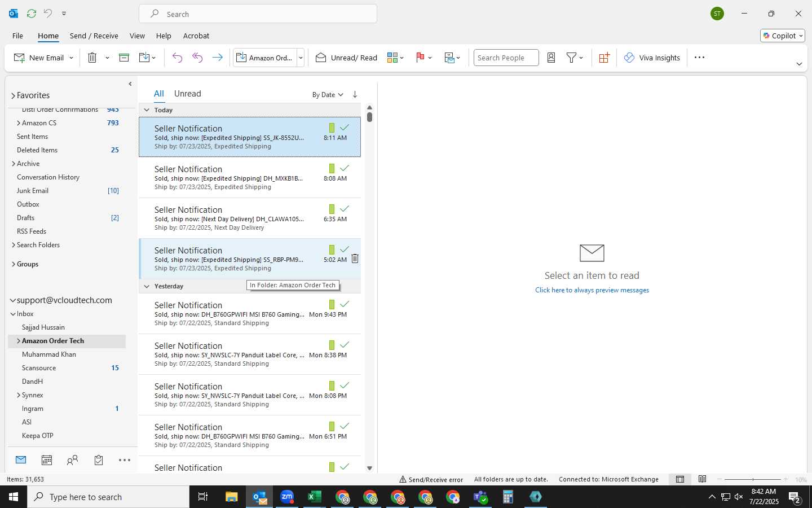Open the People view icon

tap(72, 460)
